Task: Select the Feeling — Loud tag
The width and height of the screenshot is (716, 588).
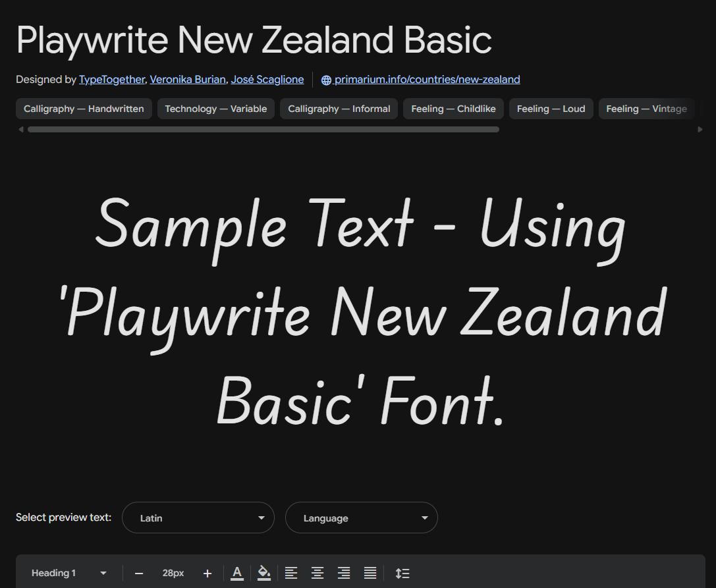Action: point(551,109)
